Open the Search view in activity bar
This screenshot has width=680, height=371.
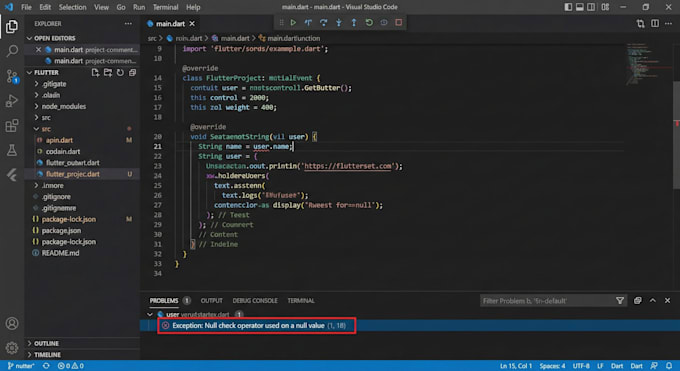click(x=12, y=51)
